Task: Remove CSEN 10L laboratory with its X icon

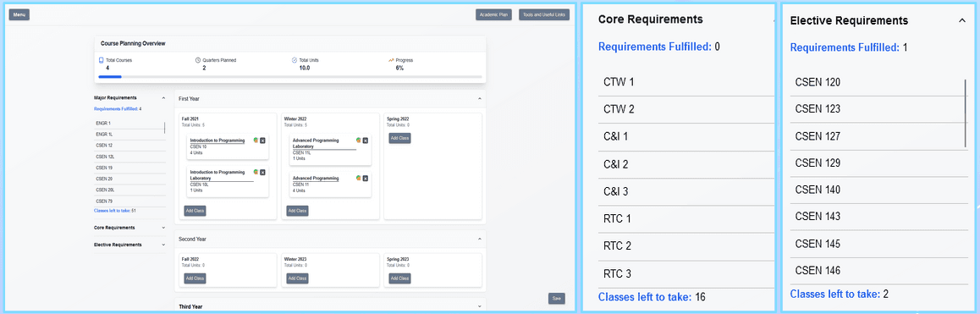Action: (x=262, y=172)
